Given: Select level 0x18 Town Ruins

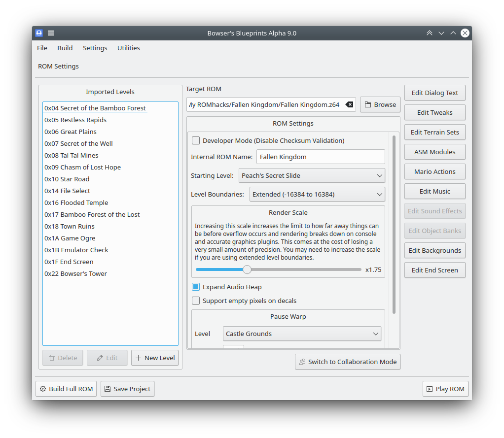Looking at the screenshot, I should (110, 226).
